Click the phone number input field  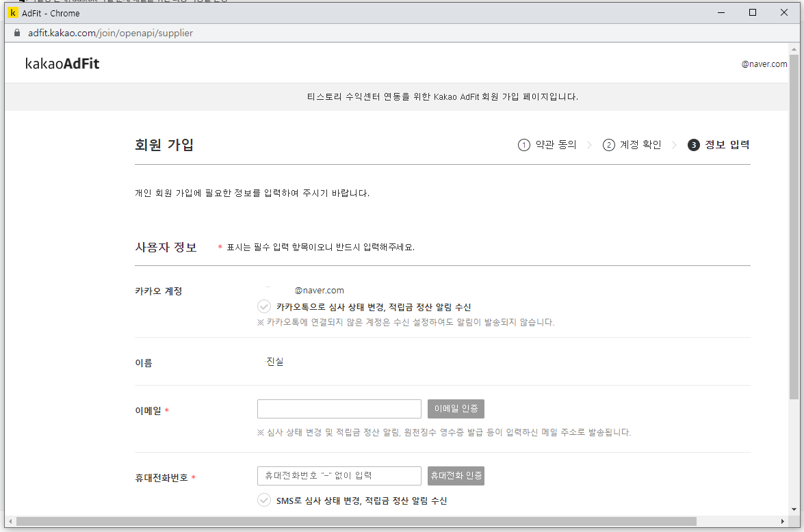(339, 476)
